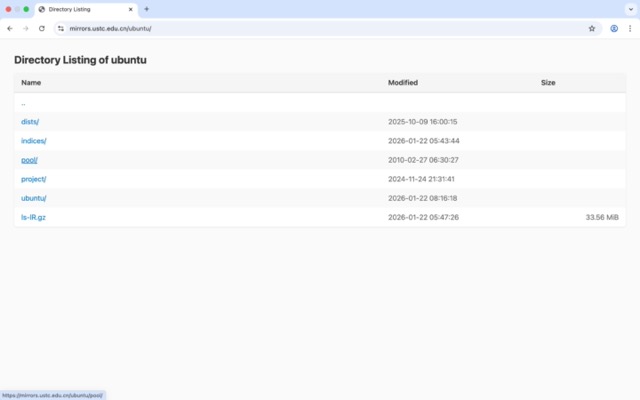Click the browser forward arrow

[26, 29]
